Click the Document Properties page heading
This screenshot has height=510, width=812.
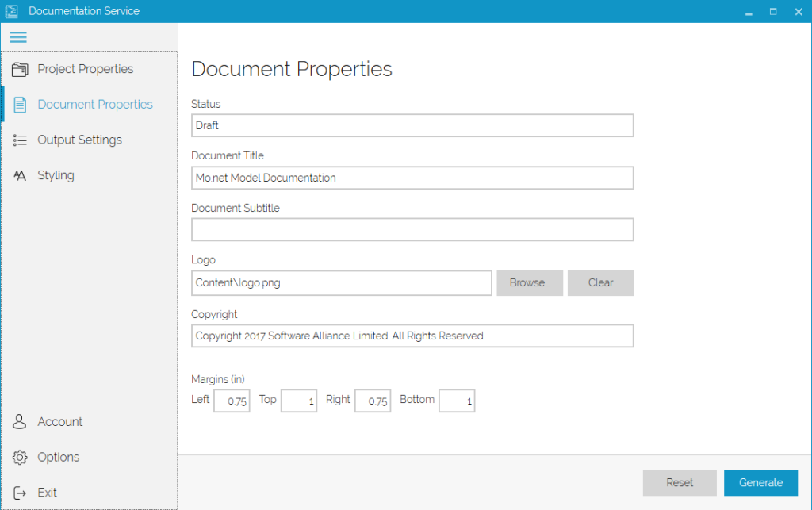pos(292,69)
